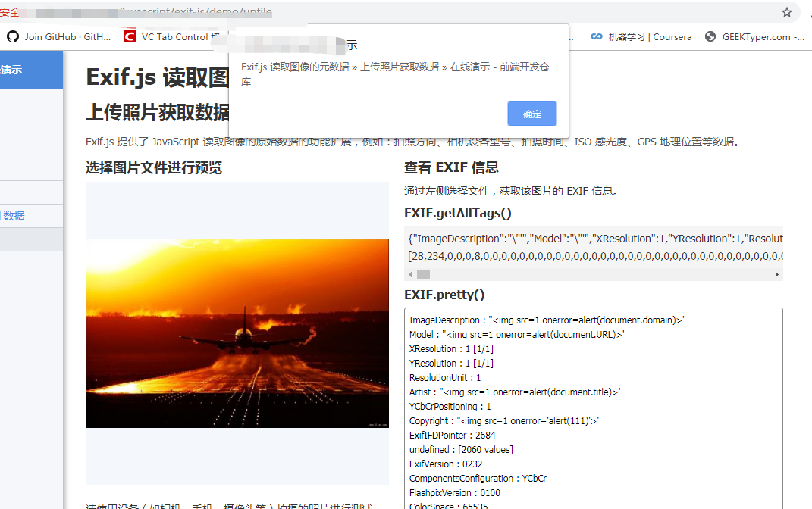Click the EXIF.getAllTags() heading
This screenshot has width=812, height=509.
[458, 213]
